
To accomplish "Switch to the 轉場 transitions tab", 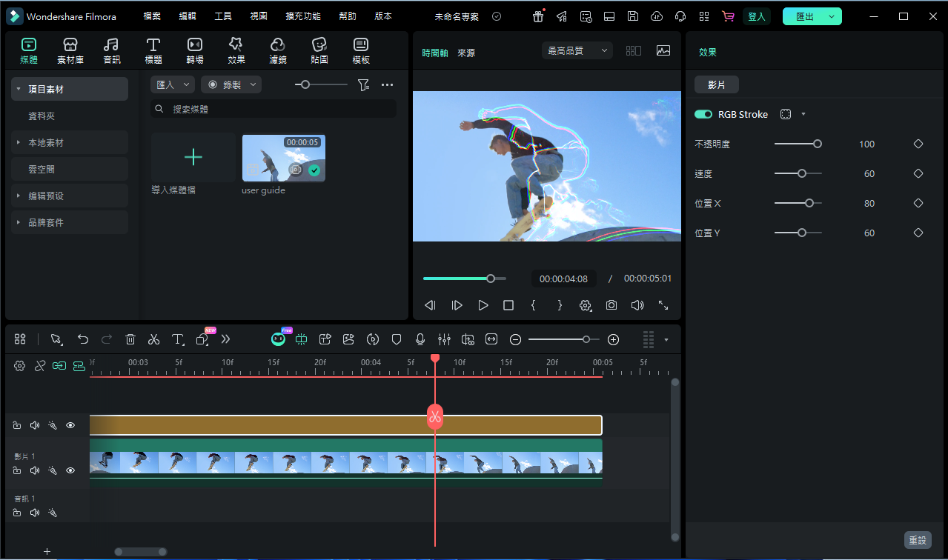I will click(x=195, y=50).
